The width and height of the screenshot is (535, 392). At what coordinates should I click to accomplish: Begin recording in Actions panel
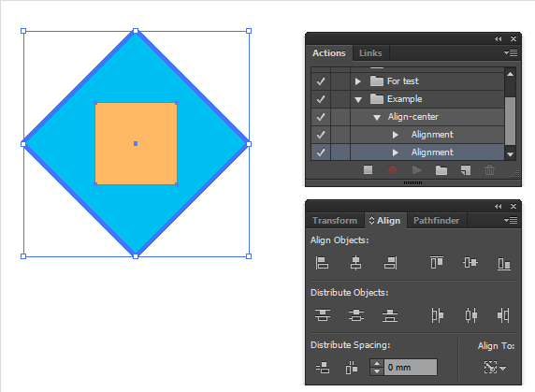[392, 169]
